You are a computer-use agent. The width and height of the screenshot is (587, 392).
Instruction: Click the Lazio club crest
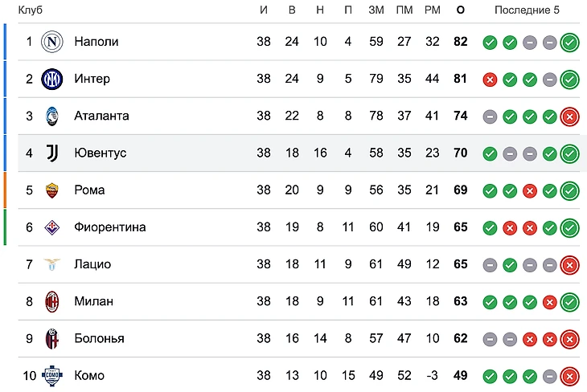(x=52, y=264)
